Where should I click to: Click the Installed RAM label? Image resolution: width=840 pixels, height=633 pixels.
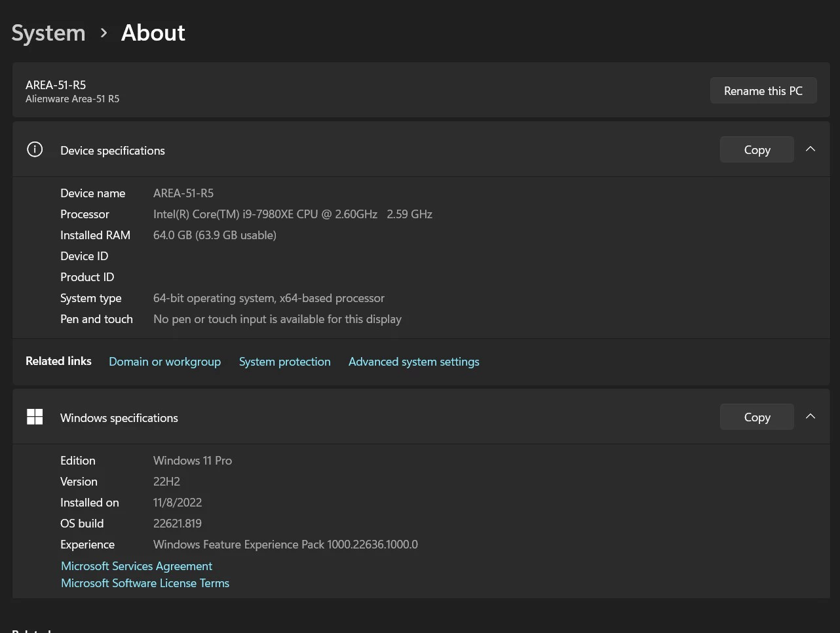click(x=95, y=235)
